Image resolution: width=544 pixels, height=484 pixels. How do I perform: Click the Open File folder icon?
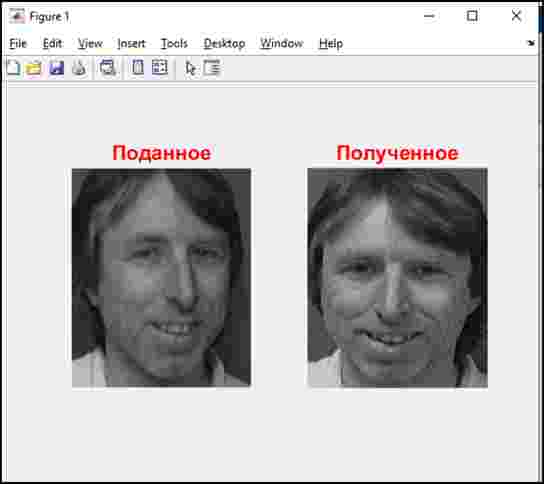point(34,68)
